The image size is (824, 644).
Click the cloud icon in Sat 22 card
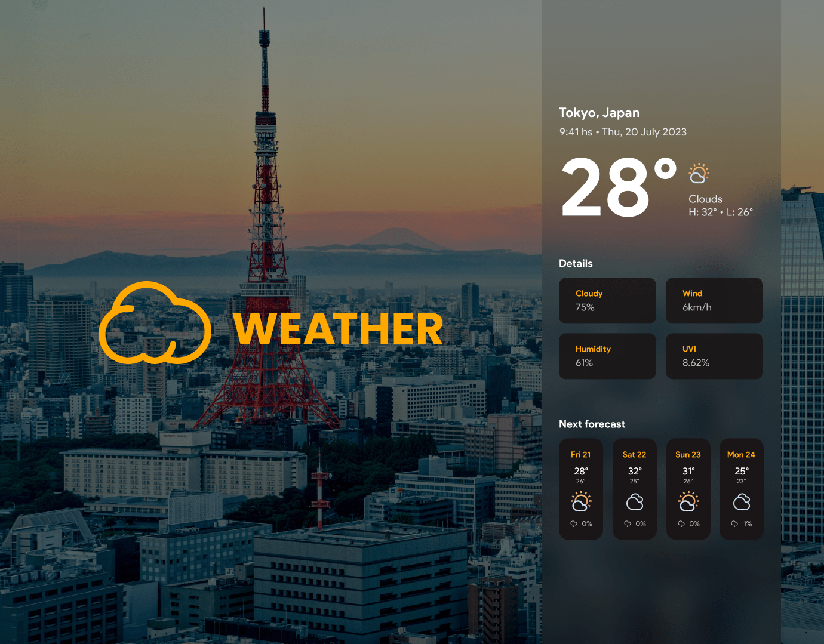click(x=635, y=502)
